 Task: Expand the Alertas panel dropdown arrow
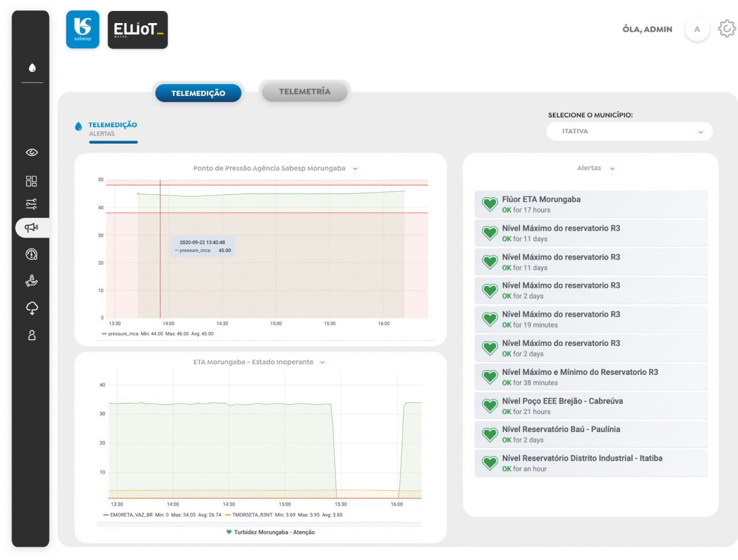pos(611,168)
